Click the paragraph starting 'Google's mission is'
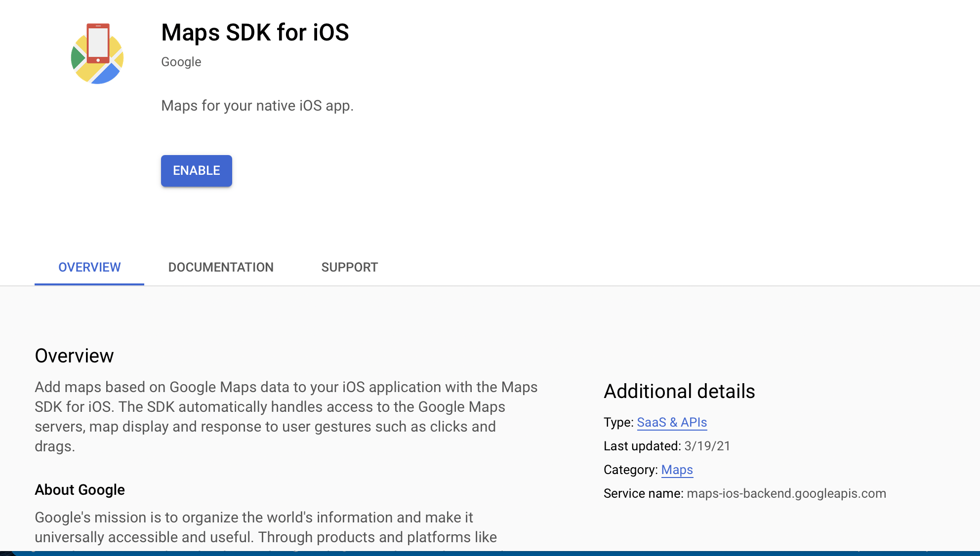 [x=266, y=529]
